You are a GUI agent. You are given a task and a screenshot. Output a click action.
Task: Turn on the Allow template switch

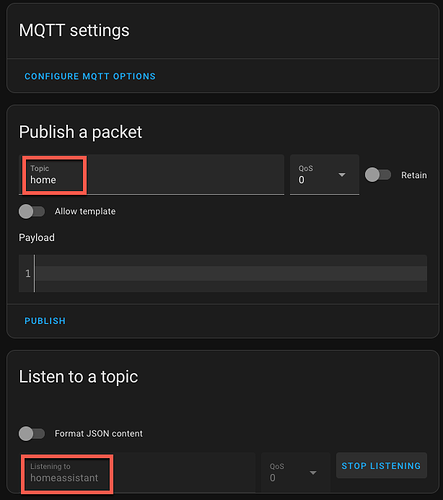pyautogui.click(x=32, y=211)
